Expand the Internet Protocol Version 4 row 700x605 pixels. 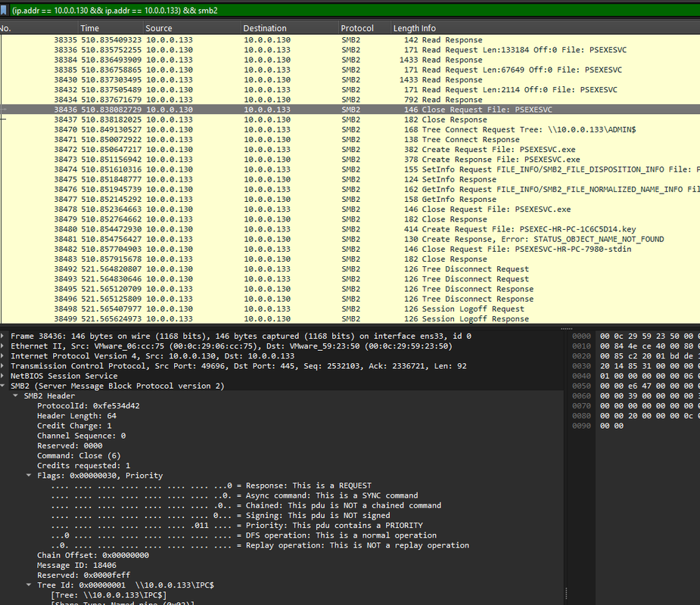pos(3,356)
